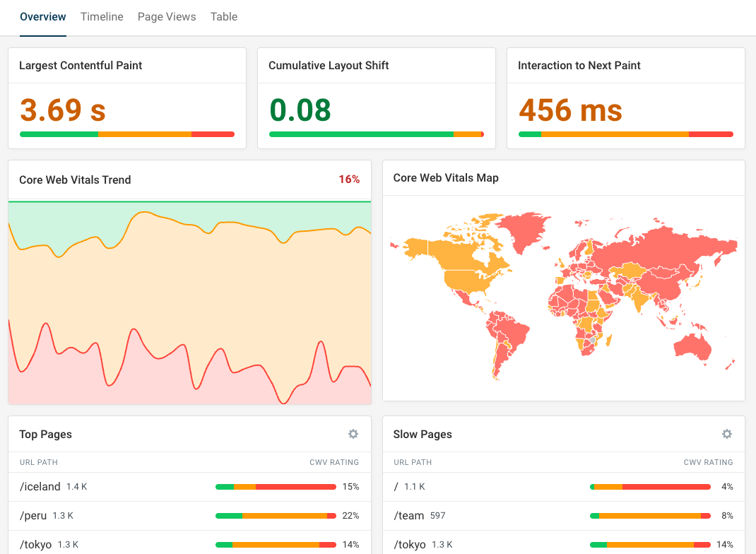Click the 3.69 s LCP value
756x554 pixels.
point(63,110)
